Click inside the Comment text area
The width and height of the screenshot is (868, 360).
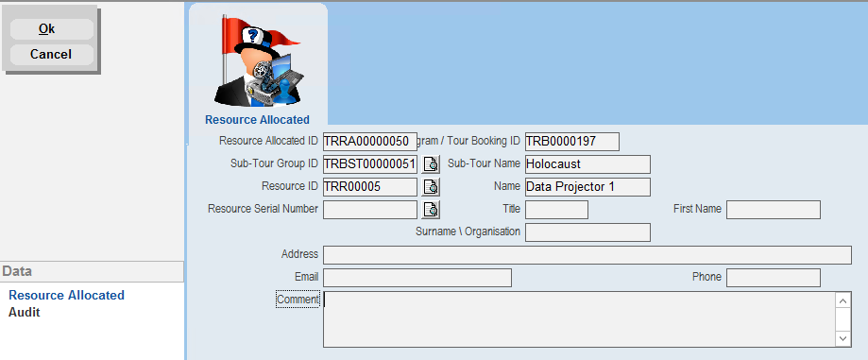(579, 319)
